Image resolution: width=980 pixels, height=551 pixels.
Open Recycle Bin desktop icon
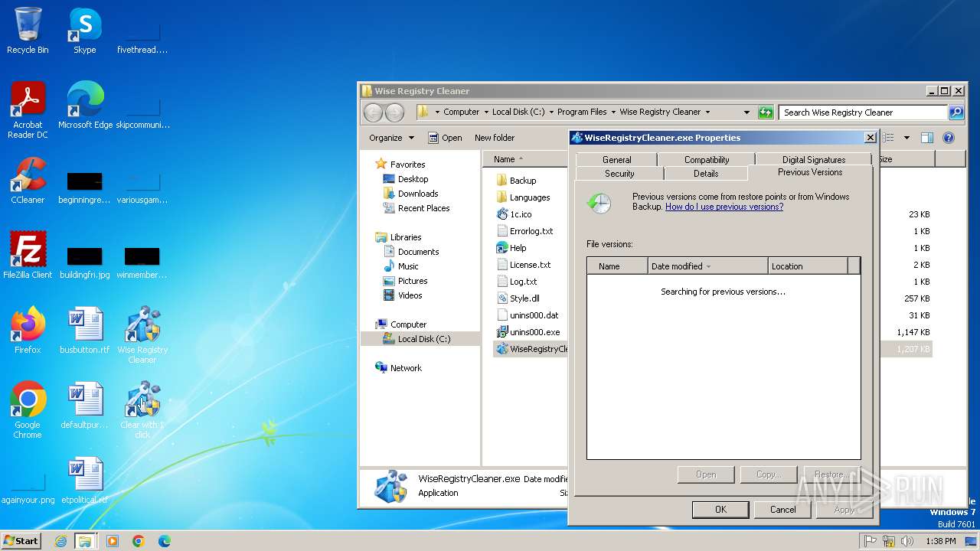click(28, 31)
